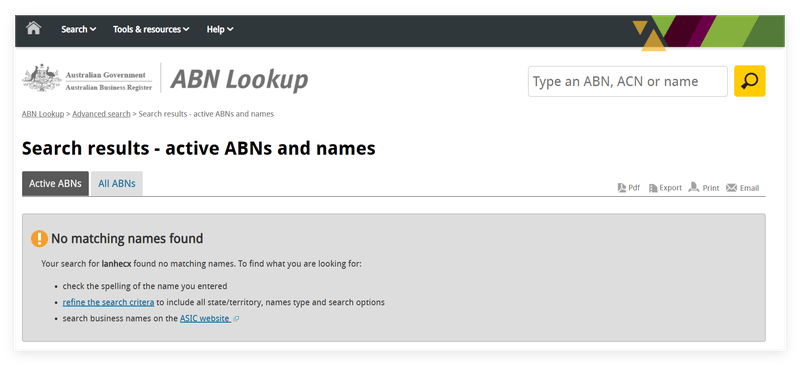Viewport: 800px width, 365px height.
Task: Click the orange warning exclamation icon
Action: click(x=39, y=238)
